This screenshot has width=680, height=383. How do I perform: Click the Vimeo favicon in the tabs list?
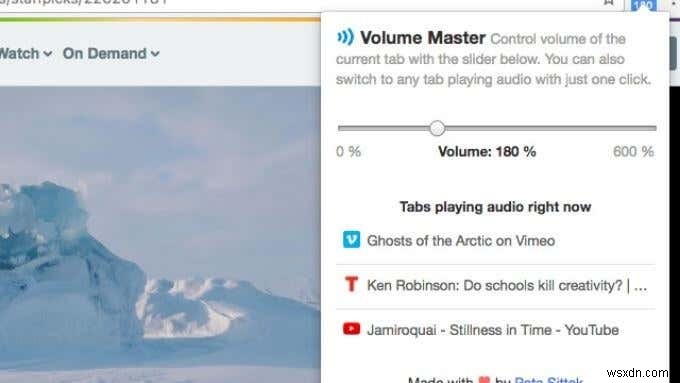351,240
